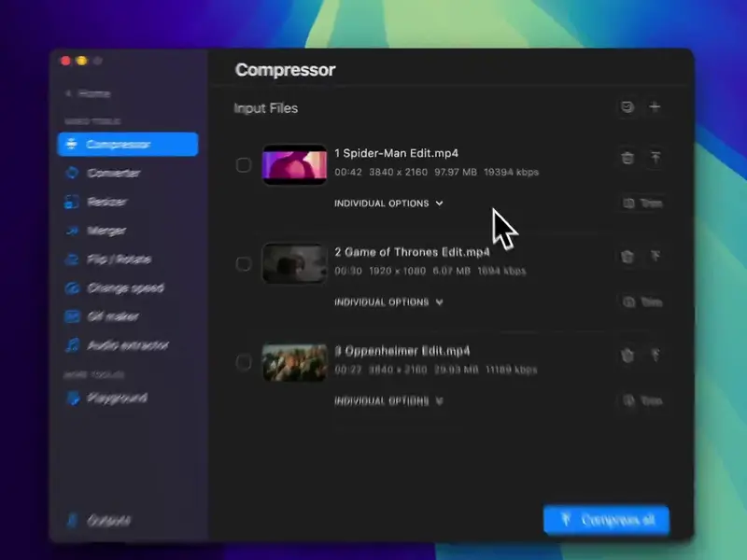The width and height of the screenshot is (747, 560).
Task: Click the Converter icon in the sidebar
Action: tap(72, 173)
